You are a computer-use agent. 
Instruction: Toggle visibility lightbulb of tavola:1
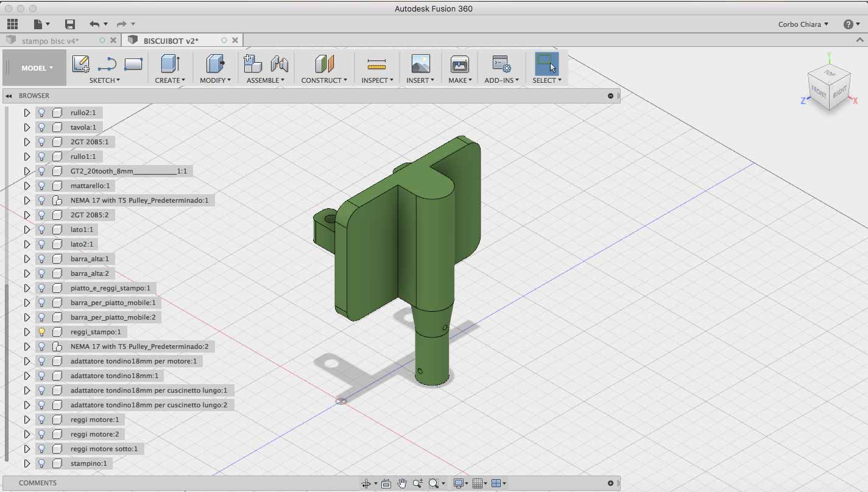(41, 127)
